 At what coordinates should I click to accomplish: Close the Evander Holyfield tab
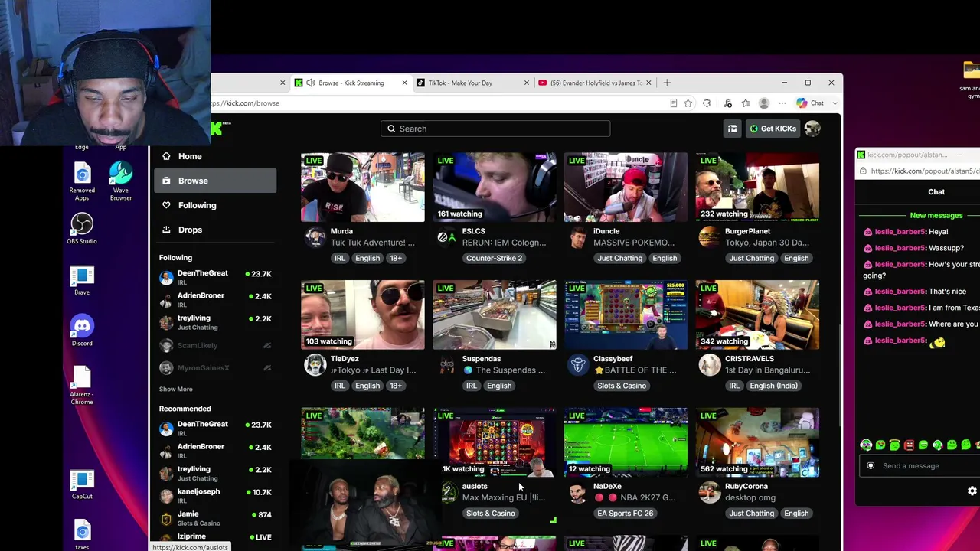click(648, 83)
